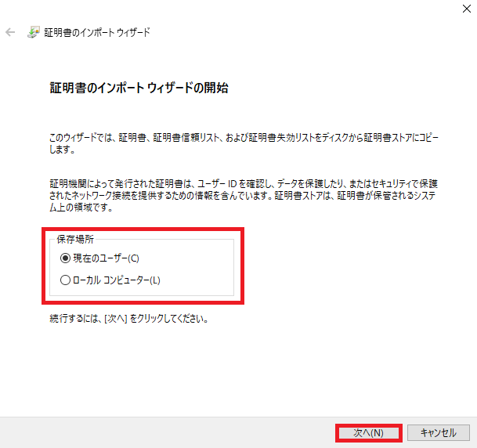Click the paragraph starting with 証明機関によって
Screen dimensions: 477x448
tap(244, 196)
